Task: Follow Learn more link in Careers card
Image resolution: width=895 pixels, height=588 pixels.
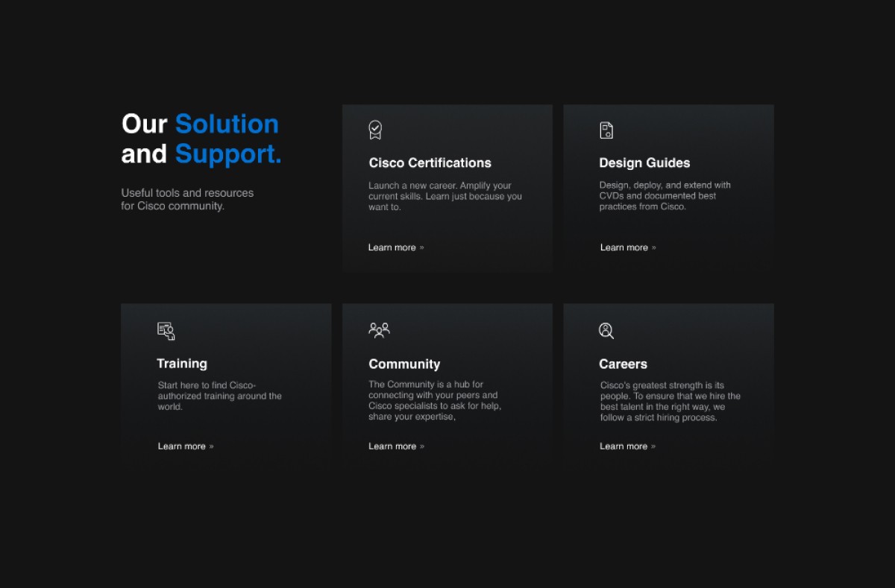Action: (x=627, y=446)
